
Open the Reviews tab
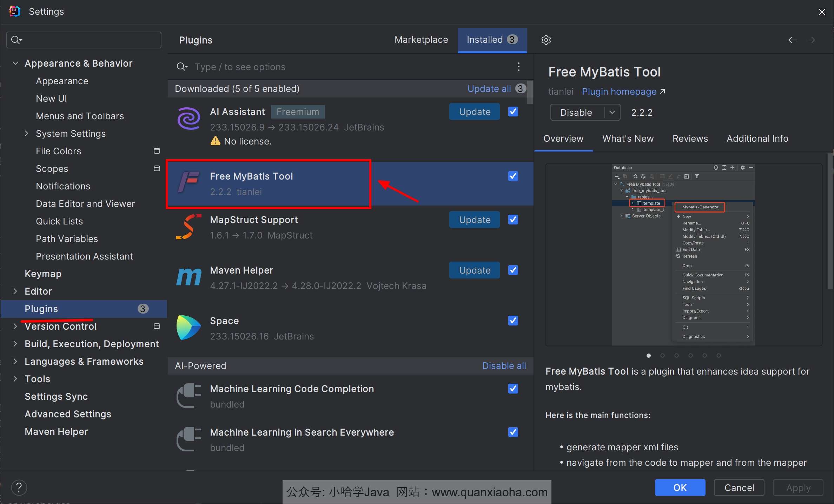[690, 139]
